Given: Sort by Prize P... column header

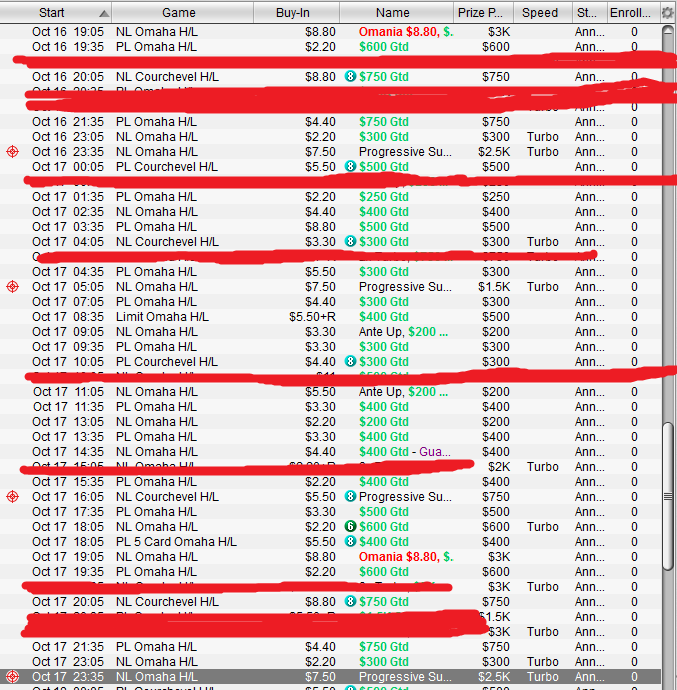Looking at the screenshot, I should coord(483,12).
